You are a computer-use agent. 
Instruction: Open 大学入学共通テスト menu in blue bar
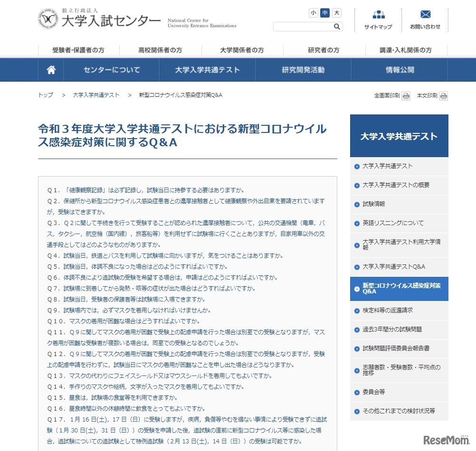(208, 70)
